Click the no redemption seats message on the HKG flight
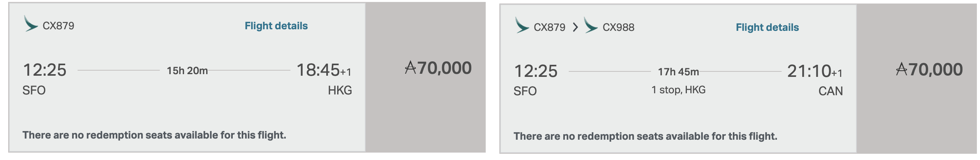Image resolution: width=980 pixels, height=160 pixels. [154, 135]
